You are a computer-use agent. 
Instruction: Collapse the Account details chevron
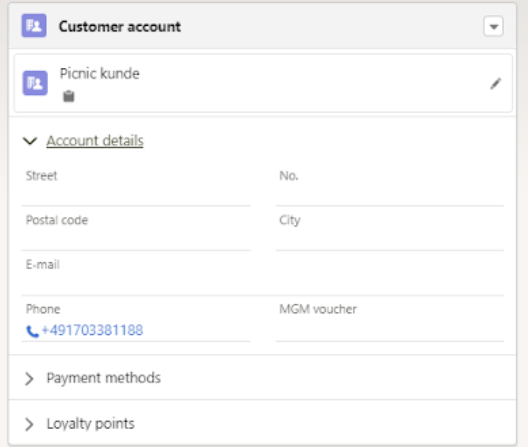click(x=30, y=141)
